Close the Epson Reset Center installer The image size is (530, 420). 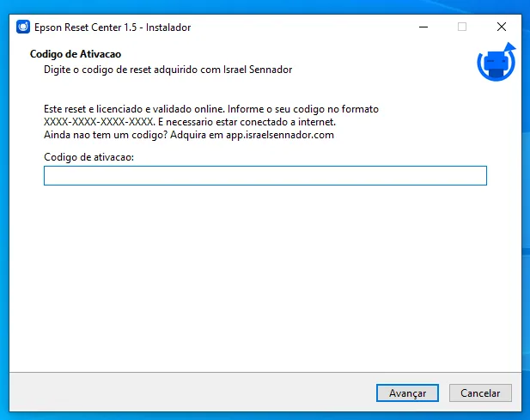(x=502, y=27)
